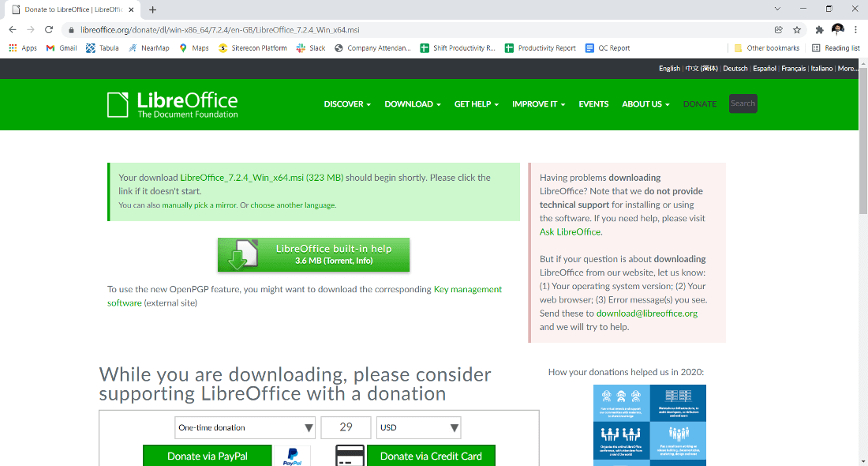Switch site language to Chinese
This screenshot has height=466, width=868.
click(702, 69)
